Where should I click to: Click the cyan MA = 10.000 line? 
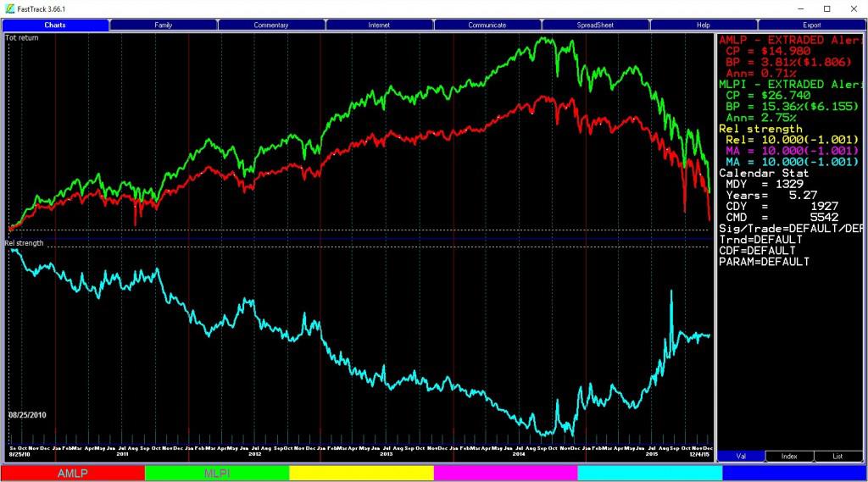click(793, 162)
